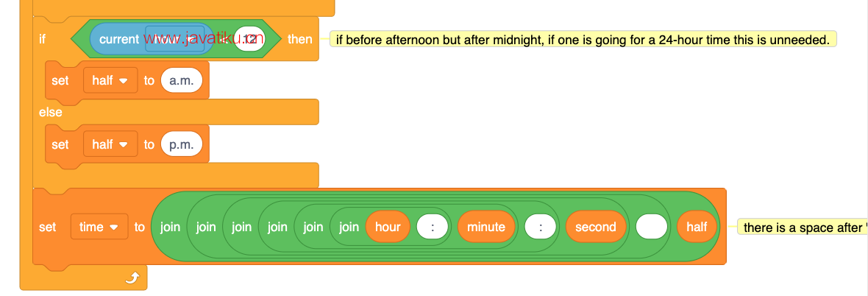
Task: Select the orange second variable block
Action: [595, 227]
